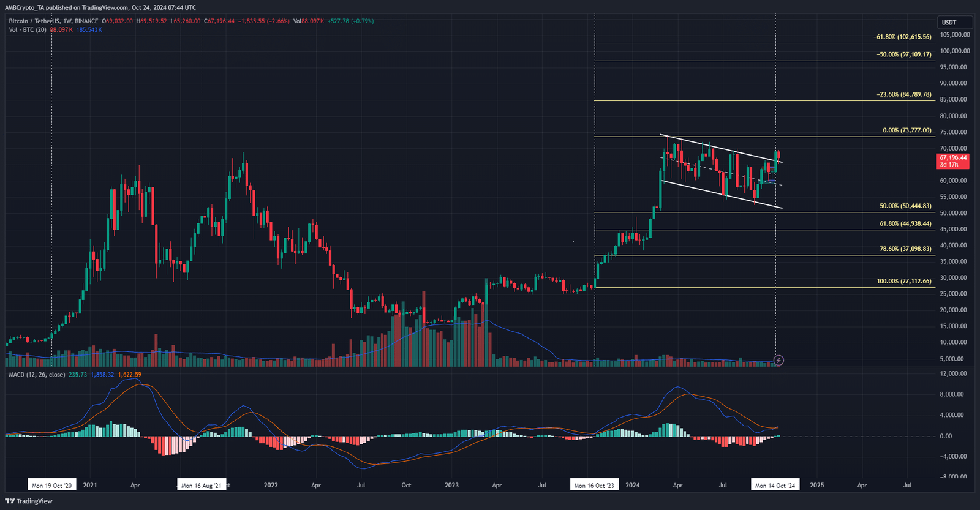Viewport: 980px width, 510px height.
Task: Click the Mon 16 Oct '23 date marker
Action: 594,486
